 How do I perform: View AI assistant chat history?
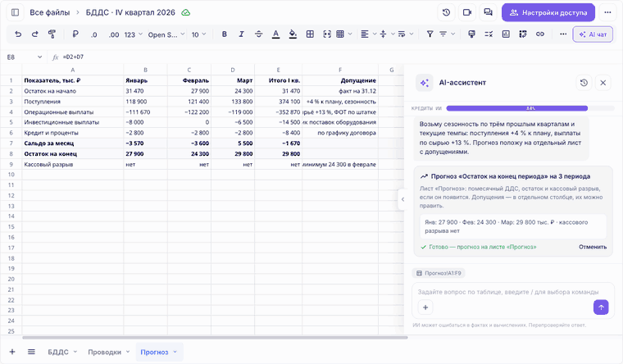tap(584, 83)
